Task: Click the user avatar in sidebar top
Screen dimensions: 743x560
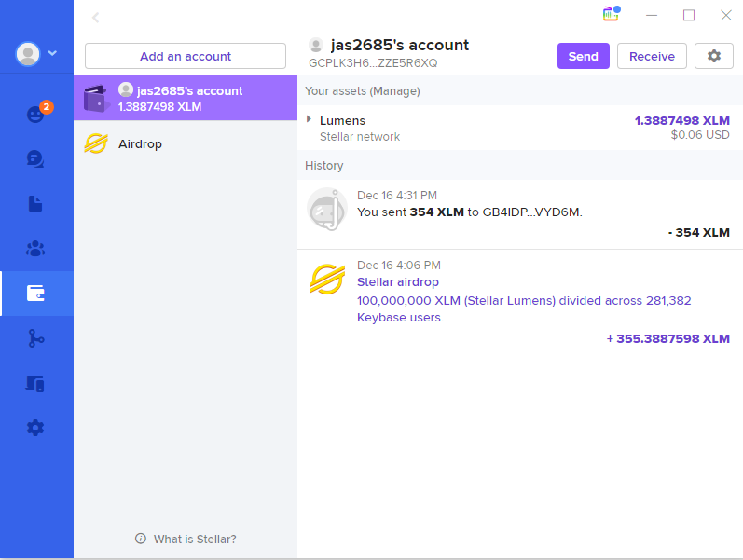Action: 28,53
